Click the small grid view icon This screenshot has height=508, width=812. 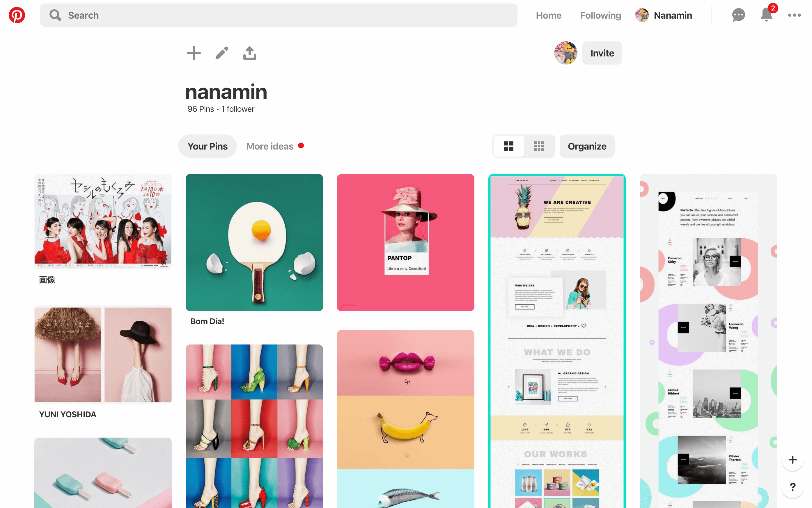tap(538, 146)
